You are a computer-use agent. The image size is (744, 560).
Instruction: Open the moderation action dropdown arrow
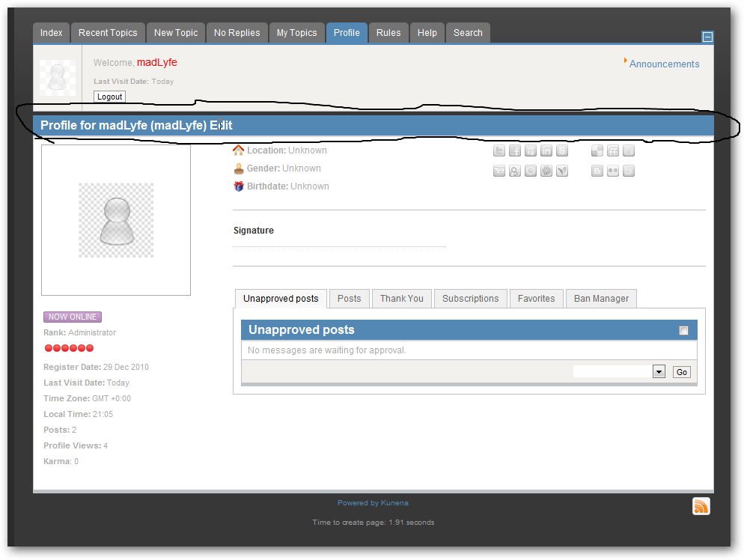click(x=659, y=371)
